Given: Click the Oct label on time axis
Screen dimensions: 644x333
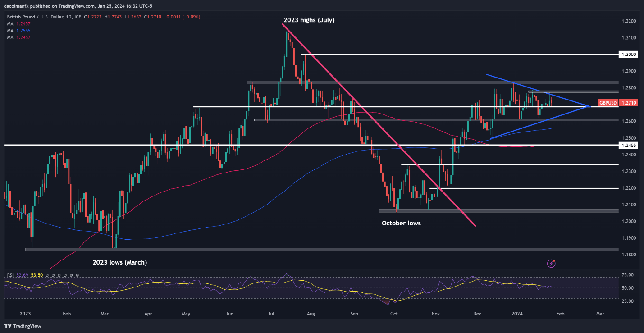Looking at the screenshot, I should point(394,313).
